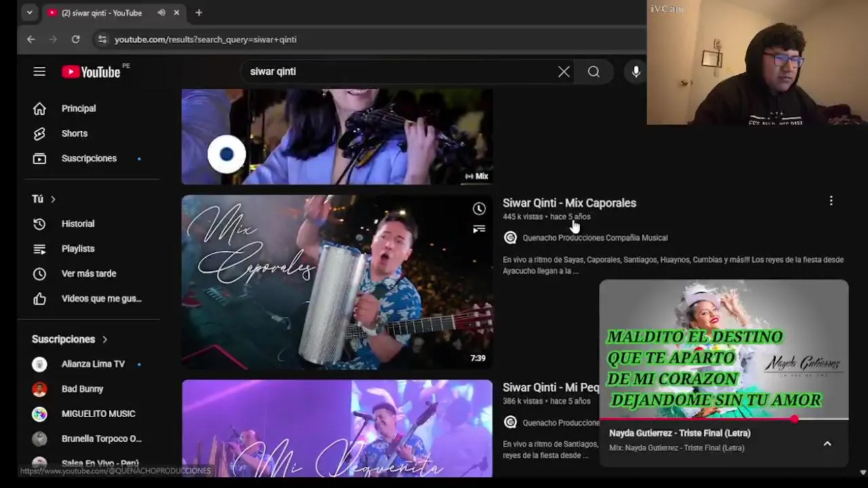Open the liked videos thumbs-up icon
This screenshot has width=868, height=488.
39,299
